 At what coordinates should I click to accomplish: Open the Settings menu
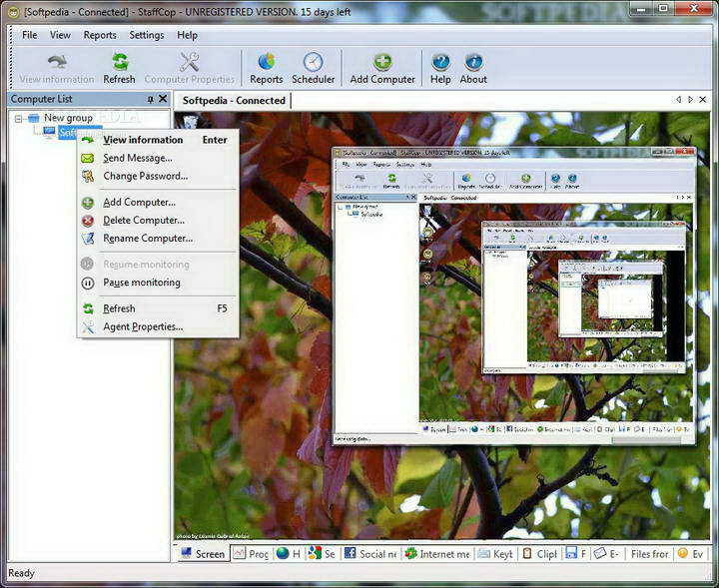(146, 35)
